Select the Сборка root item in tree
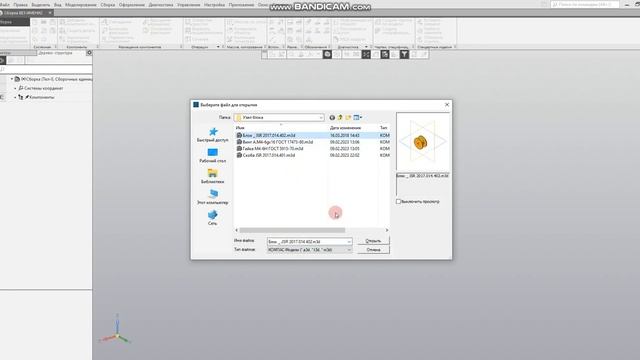640x360 pixels. (x=56, y=79)
